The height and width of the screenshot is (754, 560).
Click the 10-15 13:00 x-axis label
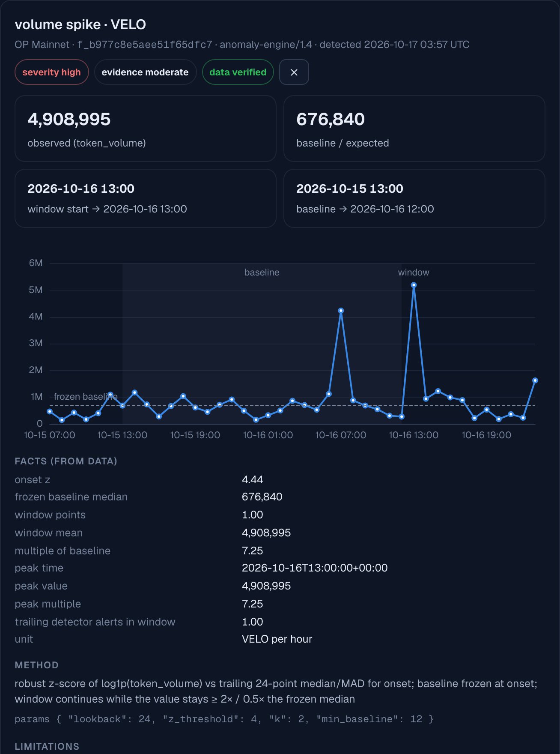pos(122,435)
